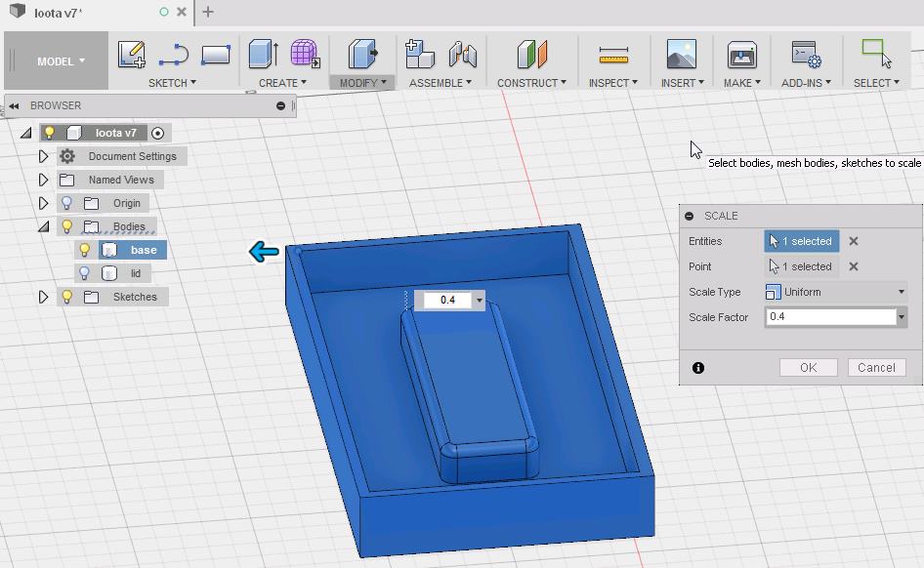Toggle visibility bulb for Origin
The height and width of the screenshot is (568, 924).
click(x=66, y=203)
